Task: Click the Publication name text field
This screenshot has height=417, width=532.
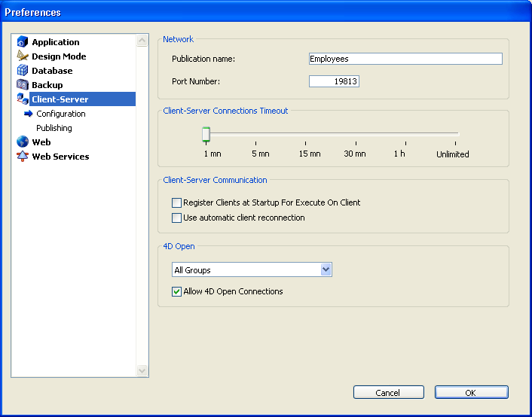Action: tap(405, 59)
